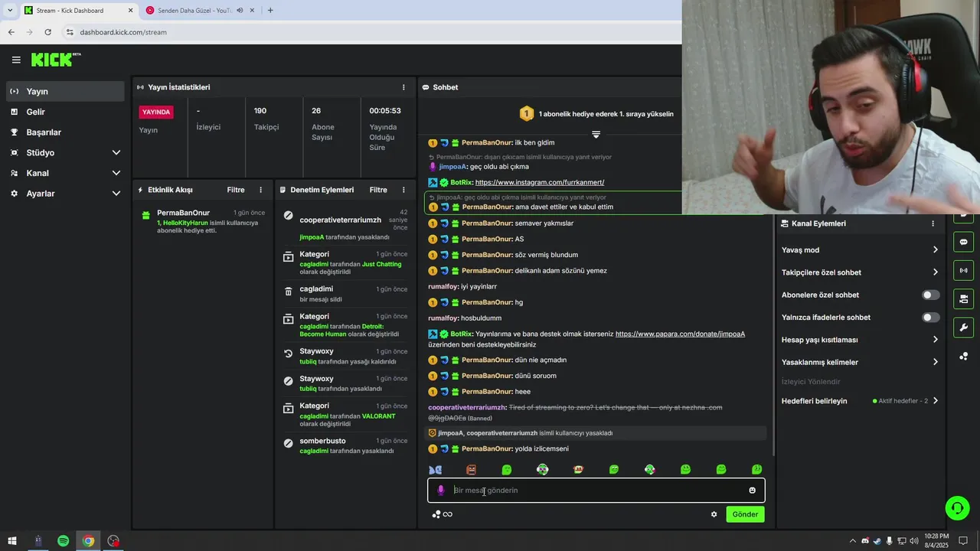The image size is (980, 551).
Task: Click the broadcast signal icon in right strip
Action: click(963, 270)
